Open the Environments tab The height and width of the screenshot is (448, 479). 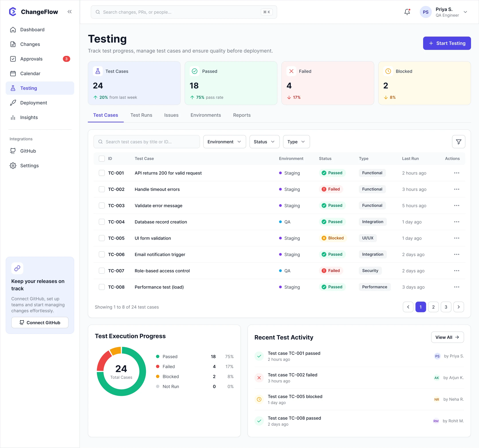pos(206,115)
